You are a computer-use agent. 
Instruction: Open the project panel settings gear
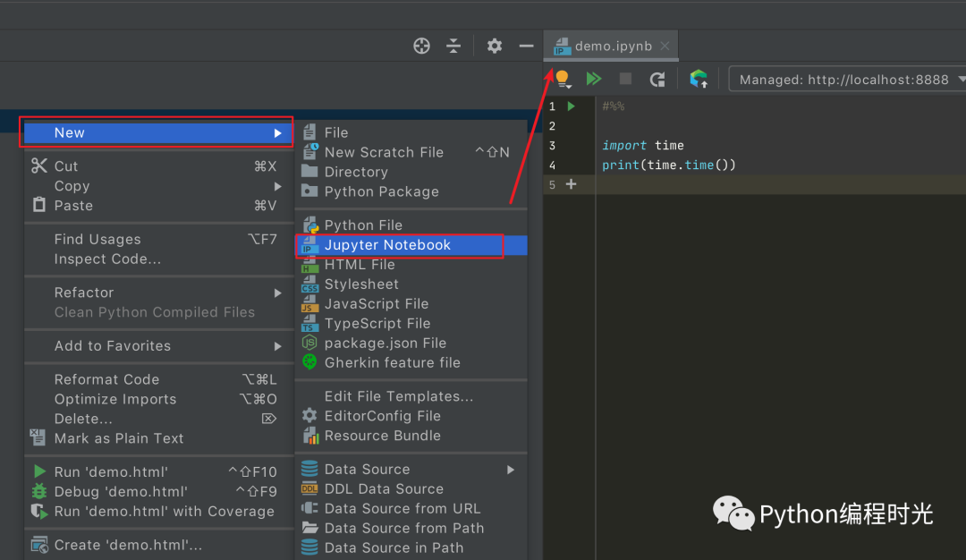[495, 46]
